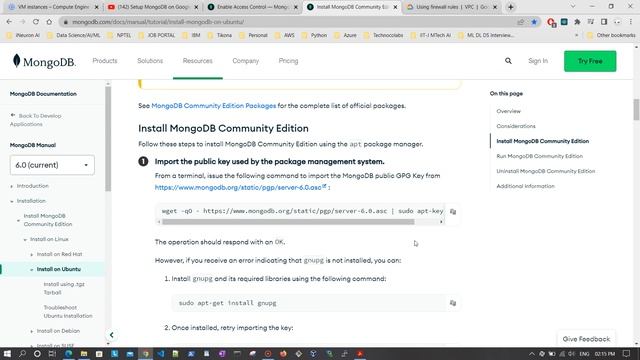This screenshot has height=360, width=640.
Task: Collapse the Install on Linux tree node
Action: point(25,240)
